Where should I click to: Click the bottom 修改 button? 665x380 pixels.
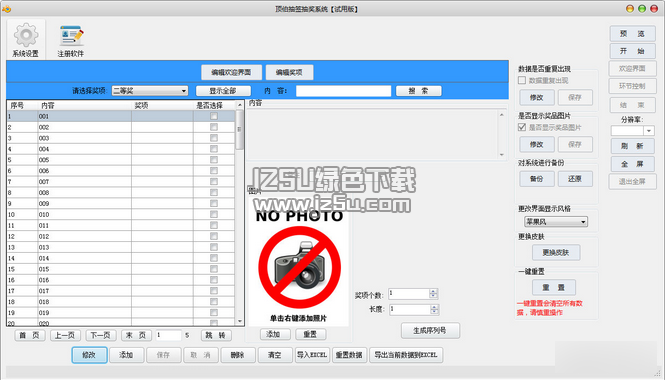(x=89, y=355)
